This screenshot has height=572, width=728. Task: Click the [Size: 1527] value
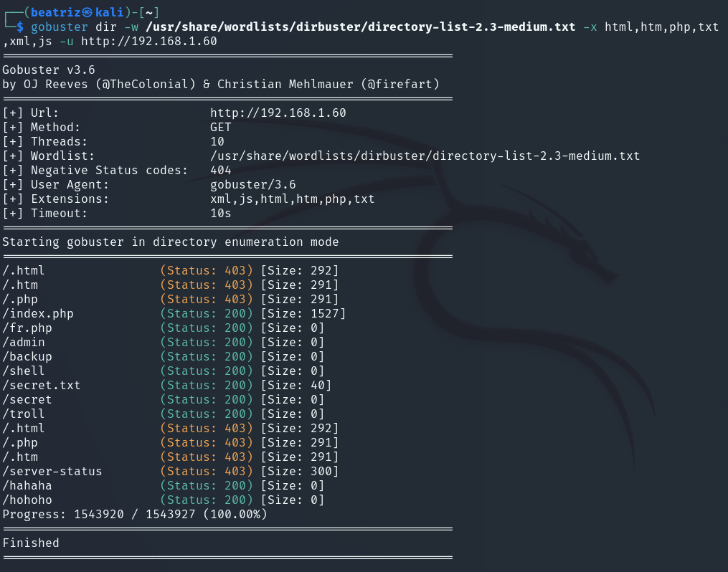[x=303, y=314]
